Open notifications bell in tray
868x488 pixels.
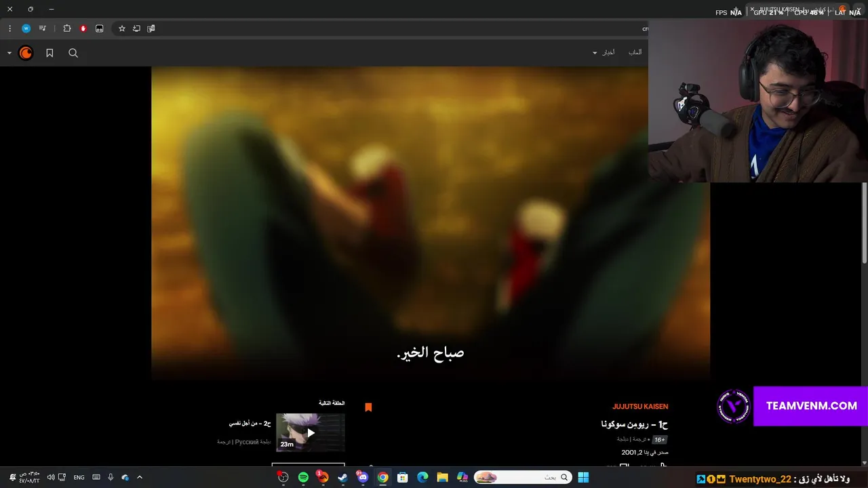point(12,477)
